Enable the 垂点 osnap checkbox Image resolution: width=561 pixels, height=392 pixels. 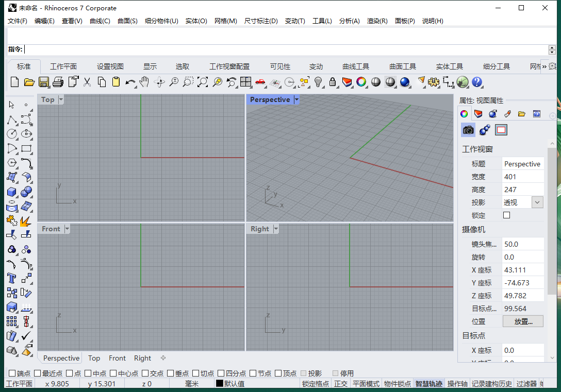click(x=171, y=373)
